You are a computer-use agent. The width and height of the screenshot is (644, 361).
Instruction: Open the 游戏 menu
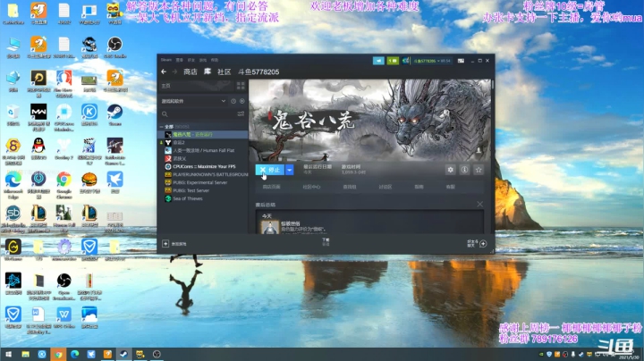pos(203,60)
